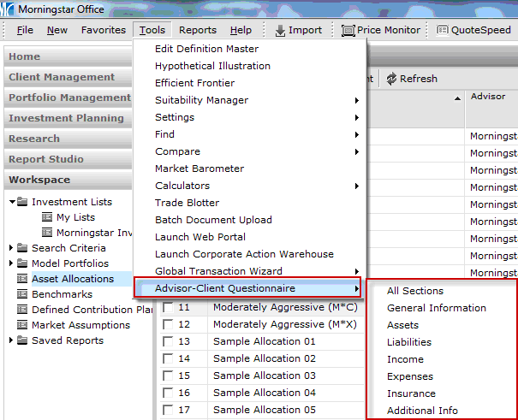Tick the checkbox for row 11
The height and width of the screenshot is (420, 518).
(x=167, y=307)
